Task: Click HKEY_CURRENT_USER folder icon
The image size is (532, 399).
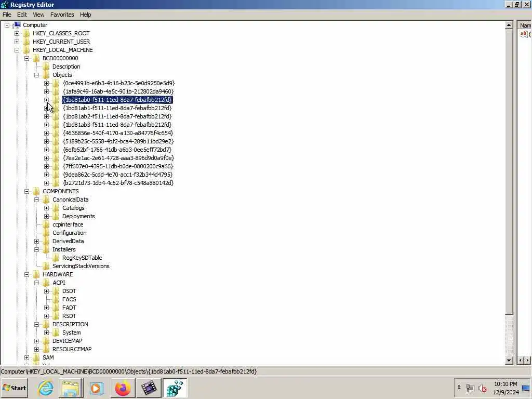Action: pyautogui.click(x=26, y=42)
